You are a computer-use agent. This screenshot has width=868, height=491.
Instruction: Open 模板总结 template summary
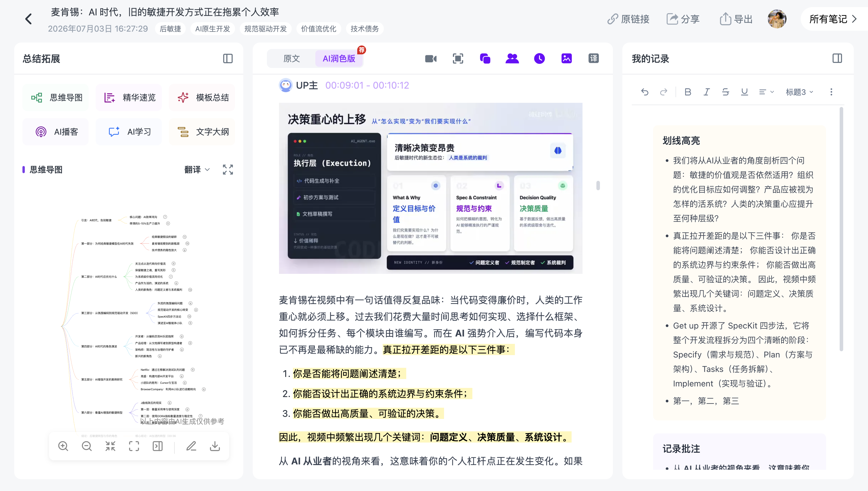click(202, 98)
